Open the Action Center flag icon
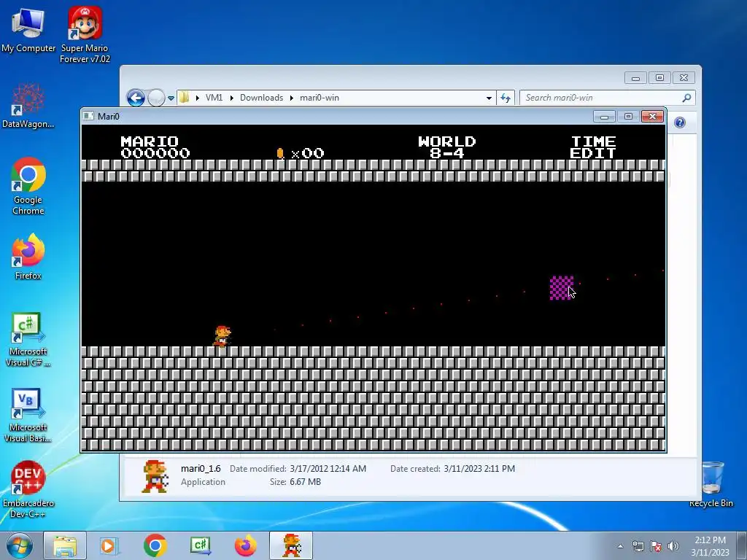This screenshot has height=560, width=747. coord(656,546)
